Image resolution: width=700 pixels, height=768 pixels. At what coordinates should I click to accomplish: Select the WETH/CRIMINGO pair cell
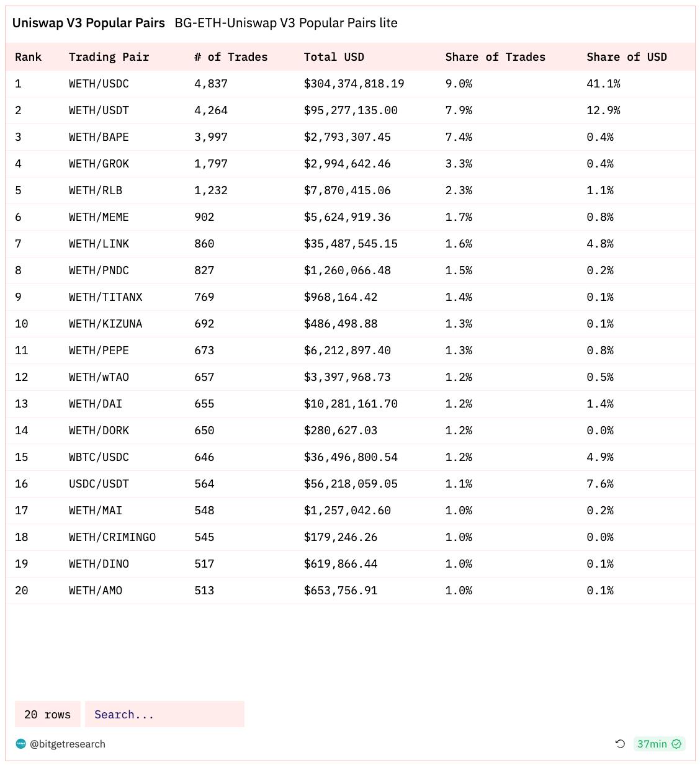[112, 537]
